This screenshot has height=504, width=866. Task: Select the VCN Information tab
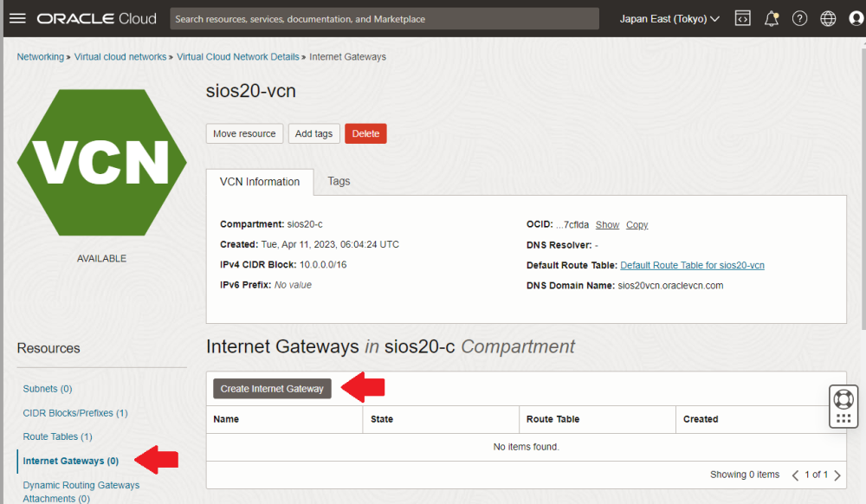(260, 182)
